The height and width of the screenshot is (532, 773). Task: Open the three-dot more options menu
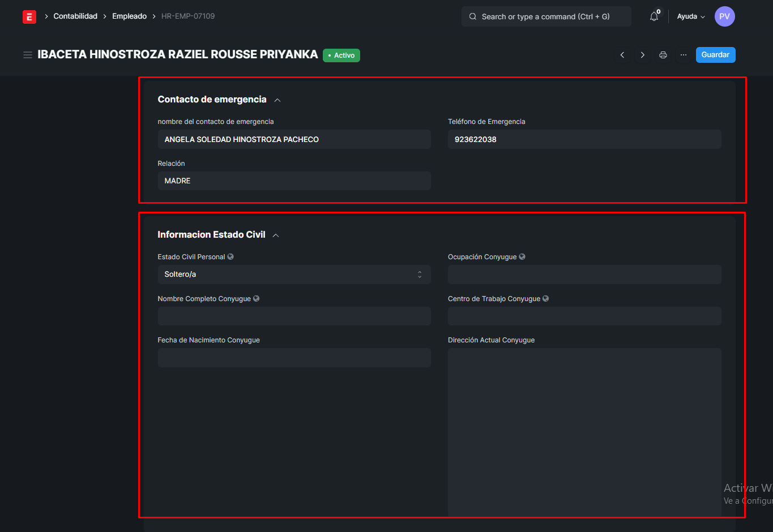pos(684,55)
